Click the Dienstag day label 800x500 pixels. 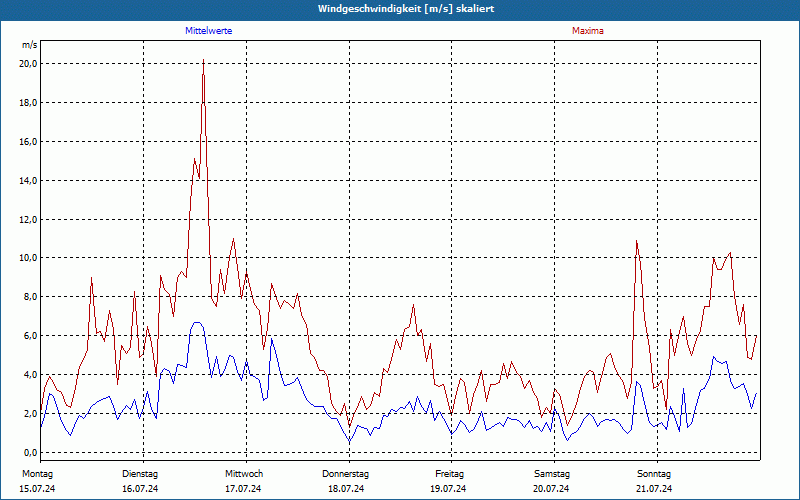click(140, 474)
